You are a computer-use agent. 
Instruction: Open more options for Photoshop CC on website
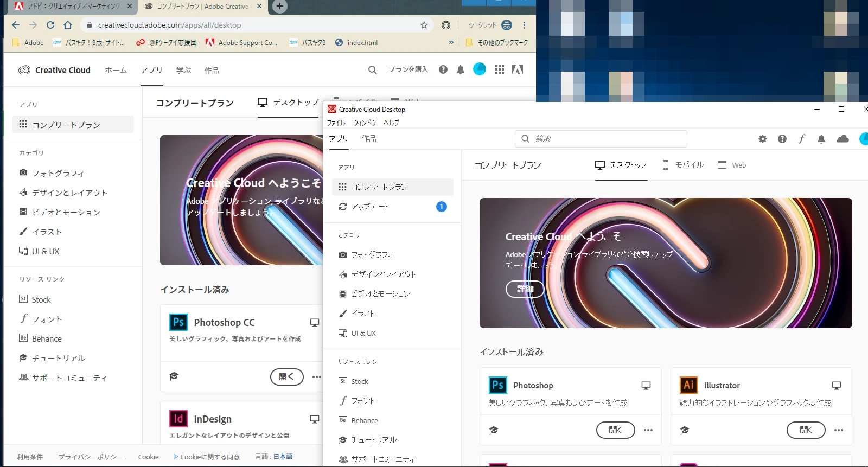point(317,377)
